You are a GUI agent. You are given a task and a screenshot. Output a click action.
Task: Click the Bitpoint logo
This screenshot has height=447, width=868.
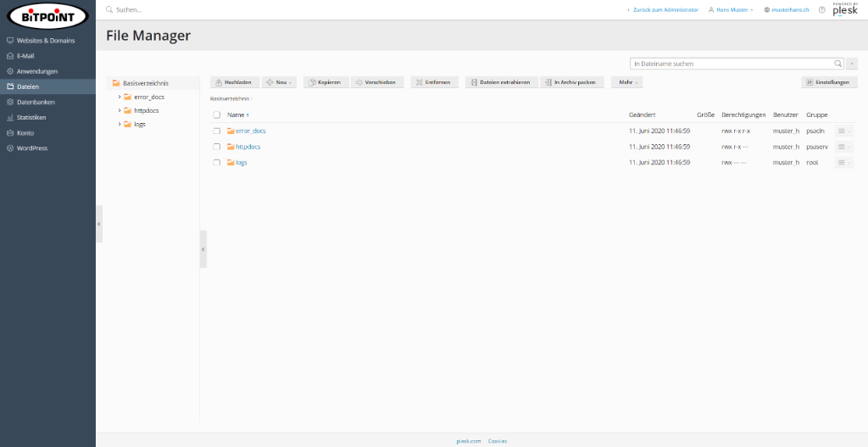pos(47,16)
